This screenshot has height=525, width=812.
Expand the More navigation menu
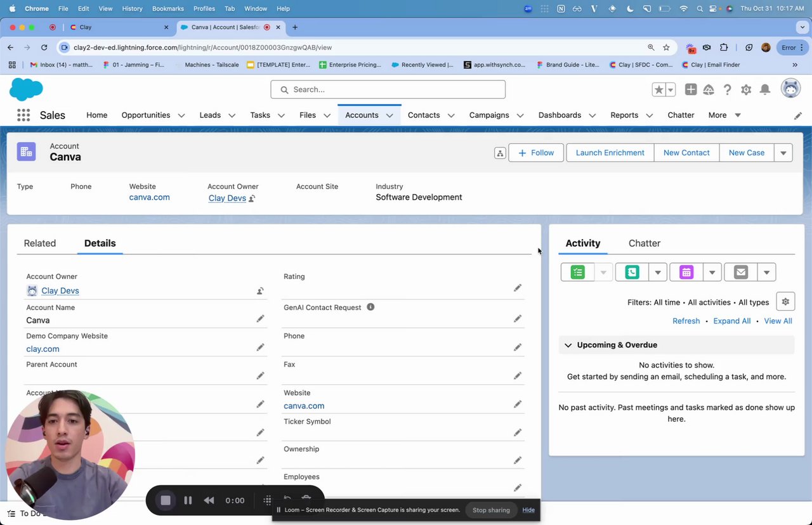coord(724,115)
